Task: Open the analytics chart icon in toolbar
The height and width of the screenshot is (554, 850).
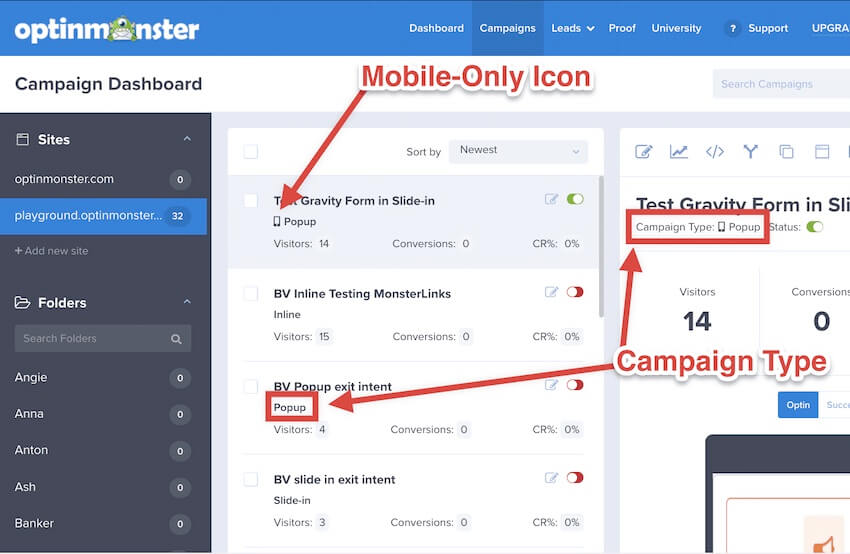Action: click(679, 152)
